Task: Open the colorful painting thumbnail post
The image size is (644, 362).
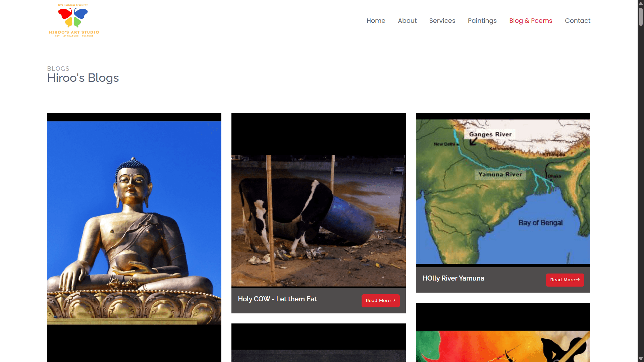Action: pyautogui.click(x=503, y=346)
